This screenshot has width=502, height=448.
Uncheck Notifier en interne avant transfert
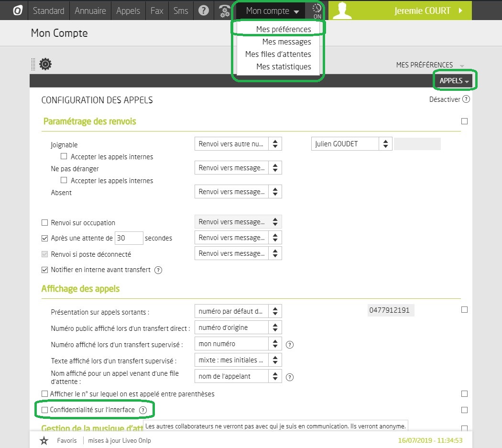tap(45, 270)
